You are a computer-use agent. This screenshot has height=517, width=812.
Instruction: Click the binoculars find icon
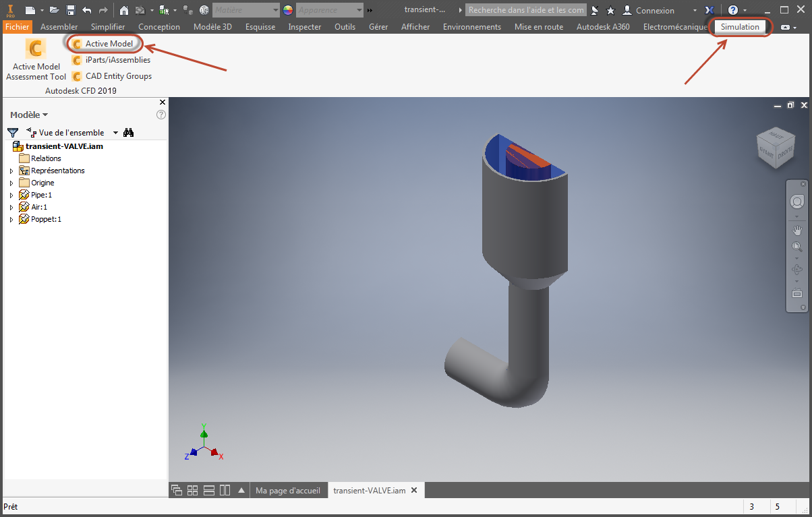[129, 133]
